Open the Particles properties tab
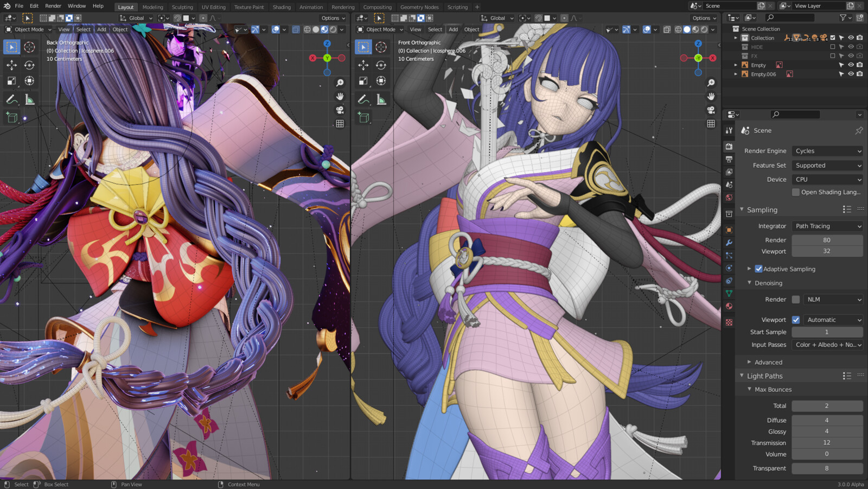Screen dimensions: 868x489 coord(729,255)
